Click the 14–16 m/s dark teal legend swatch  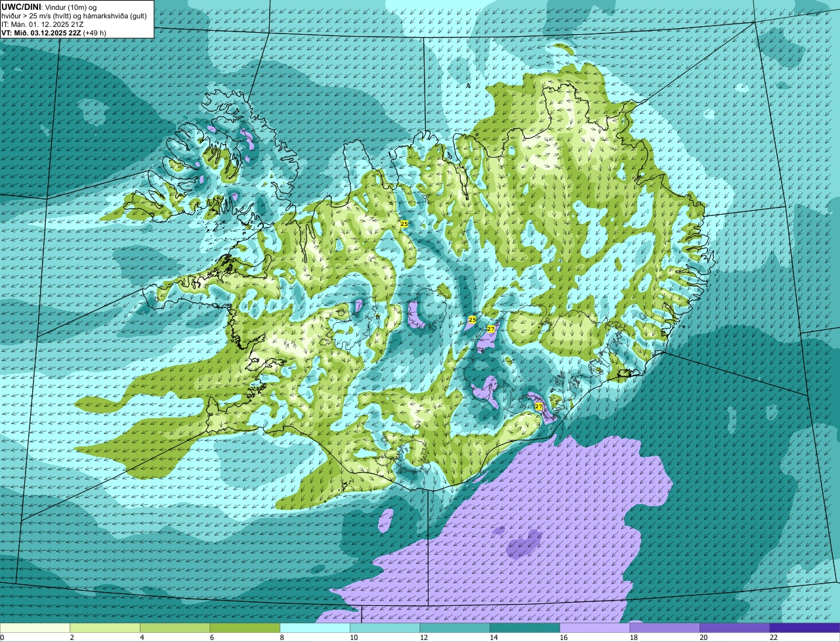[x=525, y=628]
